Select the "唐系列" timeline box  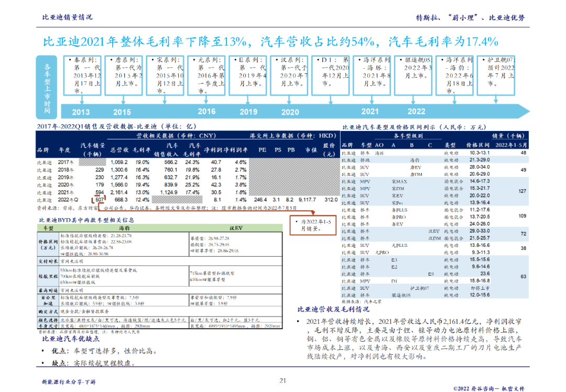pyautogui.click(x=124, y=75)
